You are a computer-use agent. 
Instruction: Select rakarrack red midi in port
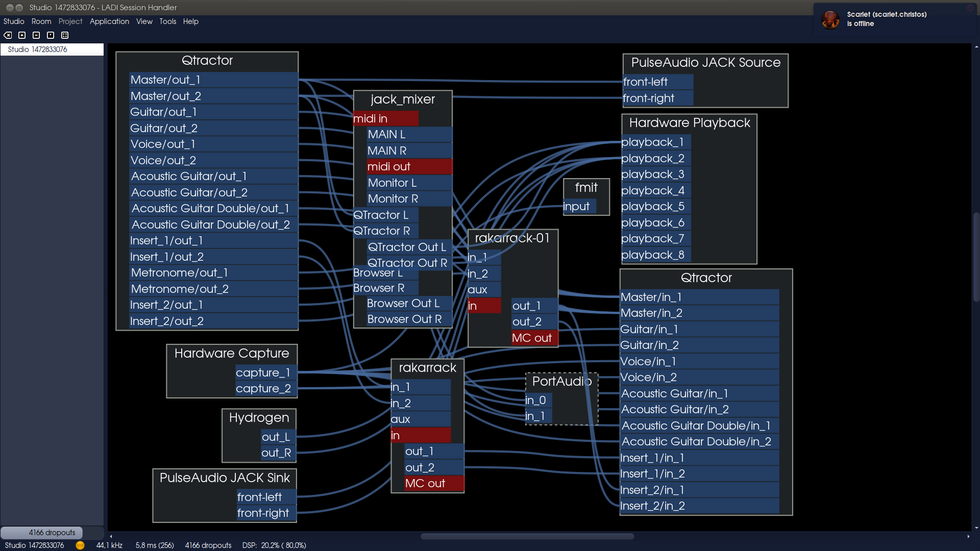coord(421,435)
